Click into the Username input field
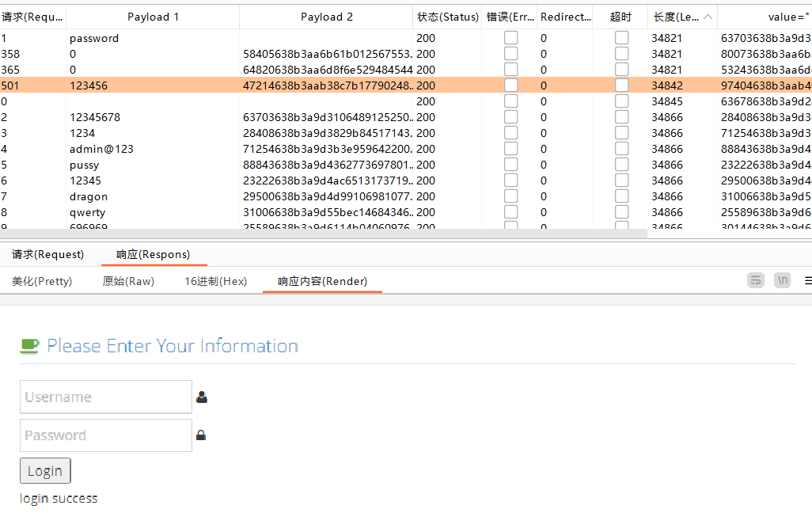 (x=106, y=397)
